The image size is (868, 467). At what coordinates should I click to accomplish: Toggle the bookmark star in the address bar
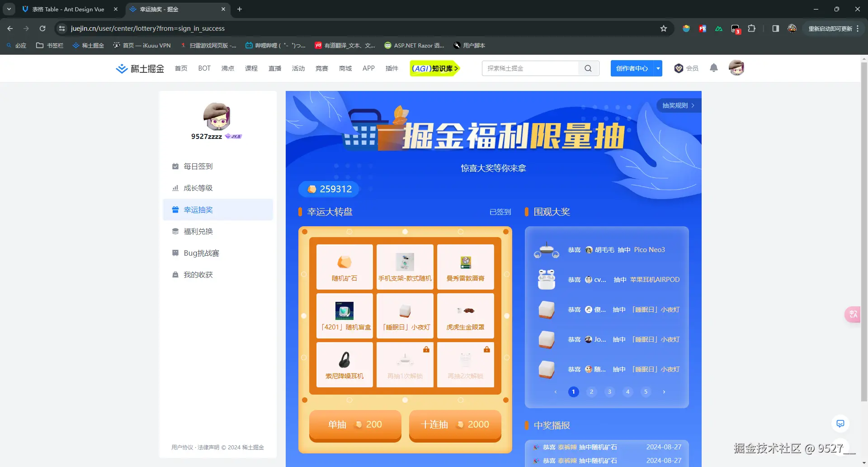click(x=663, y=28)
